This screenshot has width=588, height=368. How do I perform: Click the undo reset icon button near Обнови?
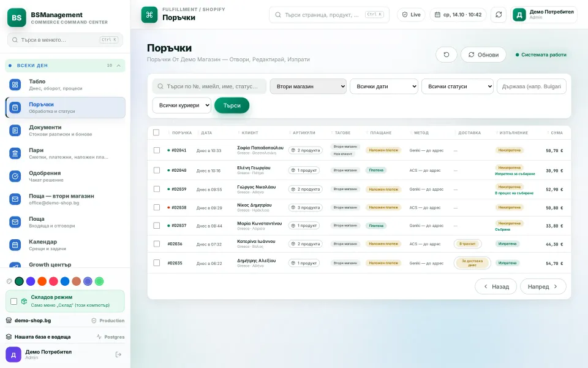(447, 55)
